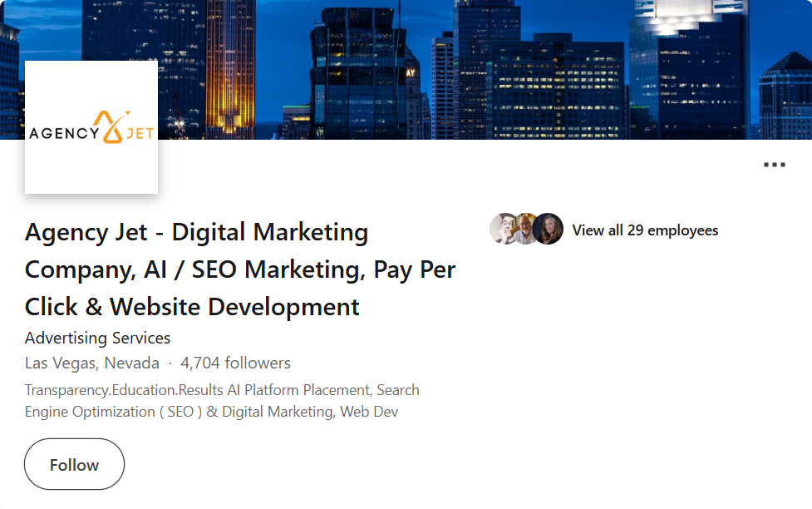Select the middle employee avatar
This screenshot has height=509, width=812.
tap(525, 230)
